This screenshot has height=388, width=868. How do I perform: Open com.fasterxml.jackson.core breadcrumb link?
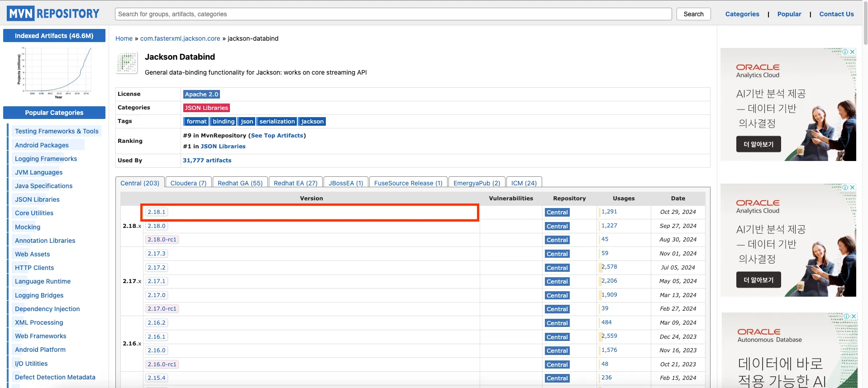pos(180,38)
